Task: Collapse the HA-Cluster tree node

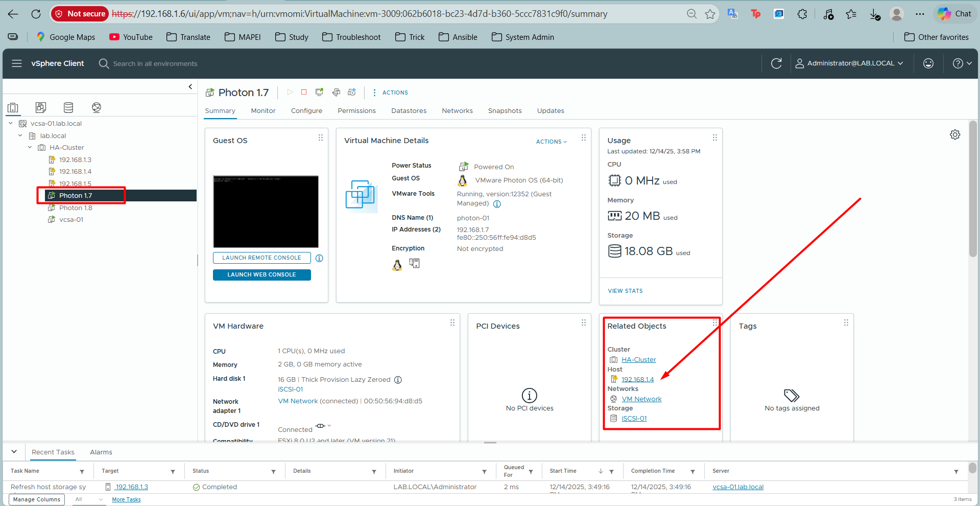Action: 30,147
